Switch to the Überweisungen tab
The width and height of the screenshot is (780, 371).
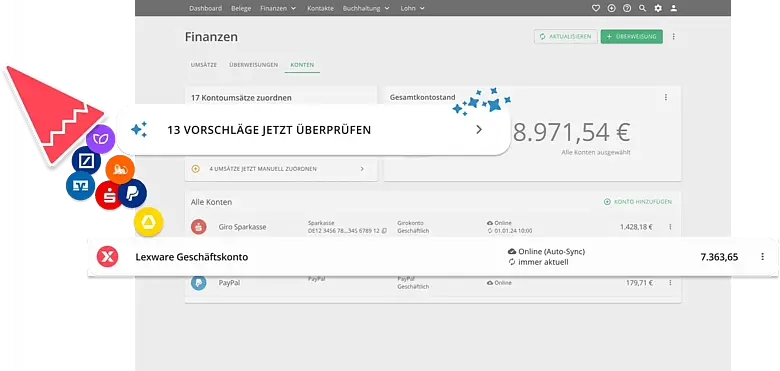254,65
